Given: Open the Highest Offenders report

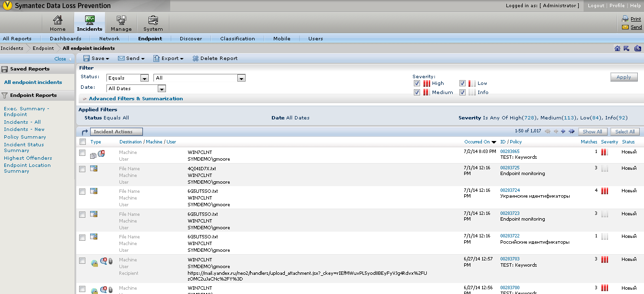Looking at the screenshot, I should (x=28, y=158).
